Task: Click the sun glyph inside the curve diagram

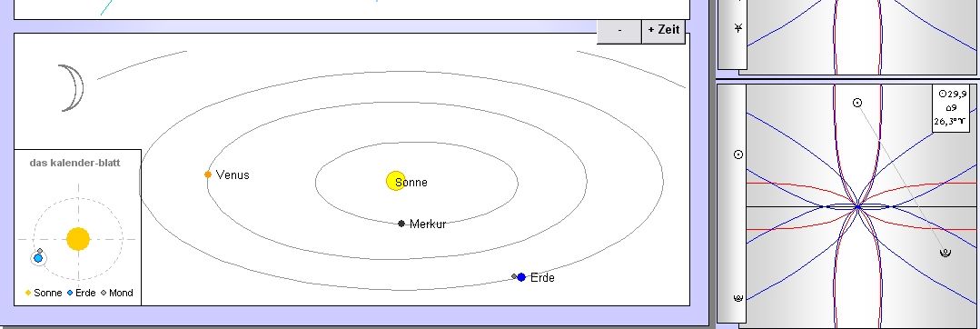Action: (x=857, y=103)
